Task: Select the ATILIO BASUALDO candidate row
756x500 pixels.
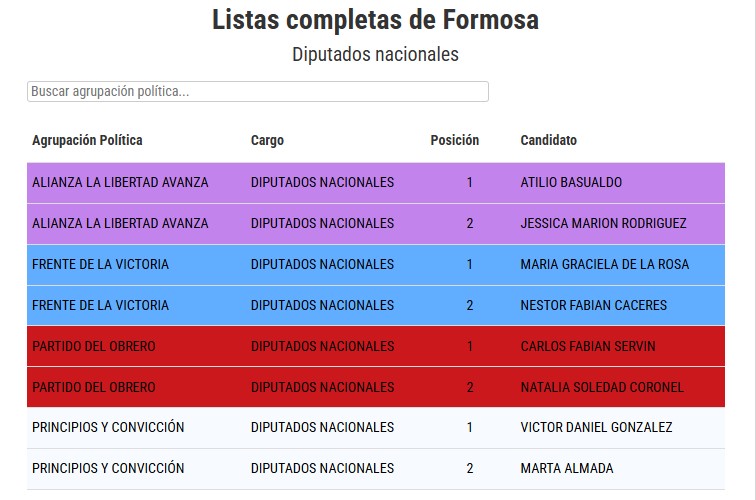Action: [x=376, y=183]
